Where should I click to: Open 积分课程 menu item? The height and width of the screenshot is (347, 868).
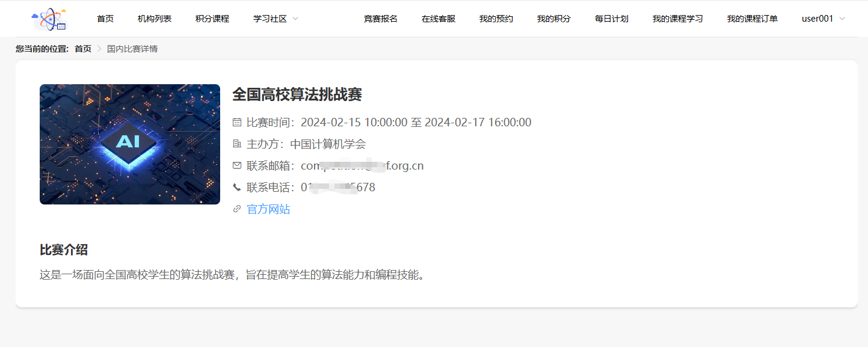pyautogui.click(x=212, y=19)
